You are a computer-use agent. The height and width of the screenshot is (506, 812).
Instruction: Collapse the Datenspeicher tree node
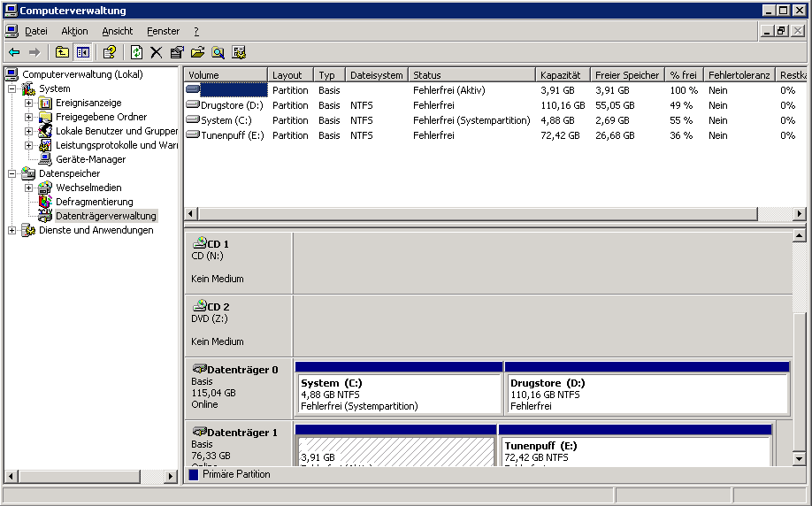11,173
